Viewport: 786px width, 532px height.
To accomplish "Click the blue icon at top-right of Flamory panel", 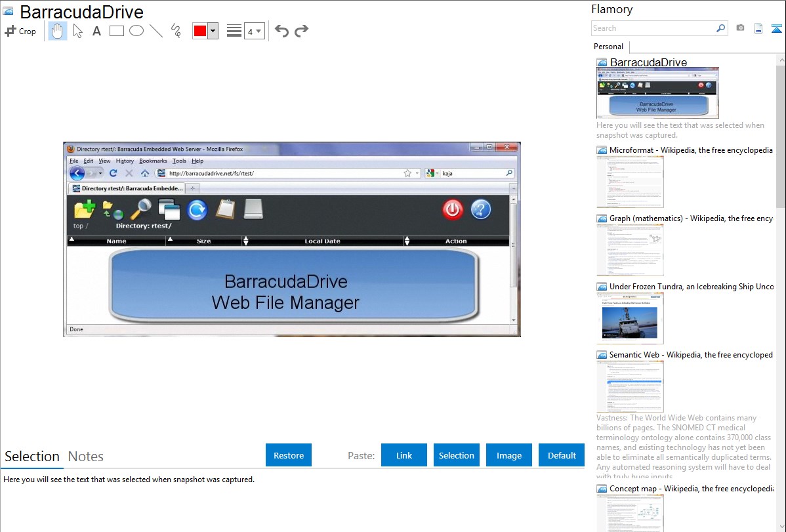I will (x=776, y=28).
